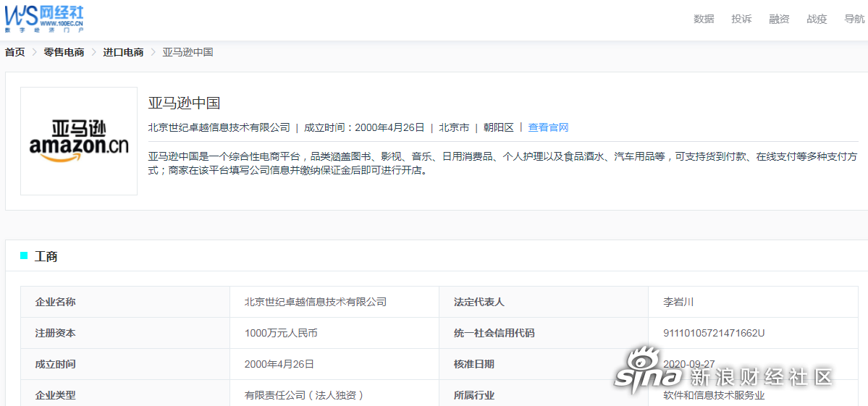The image size is (868, 406).
Task: Open the 融资 menu item
Action: 779,19
